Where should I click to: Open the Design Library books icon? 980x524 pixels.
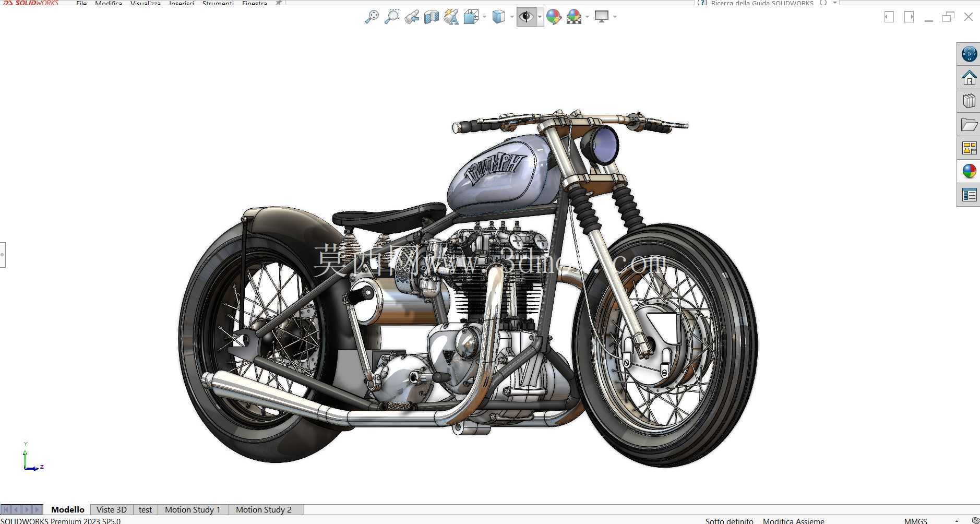[x=969, y=101]
